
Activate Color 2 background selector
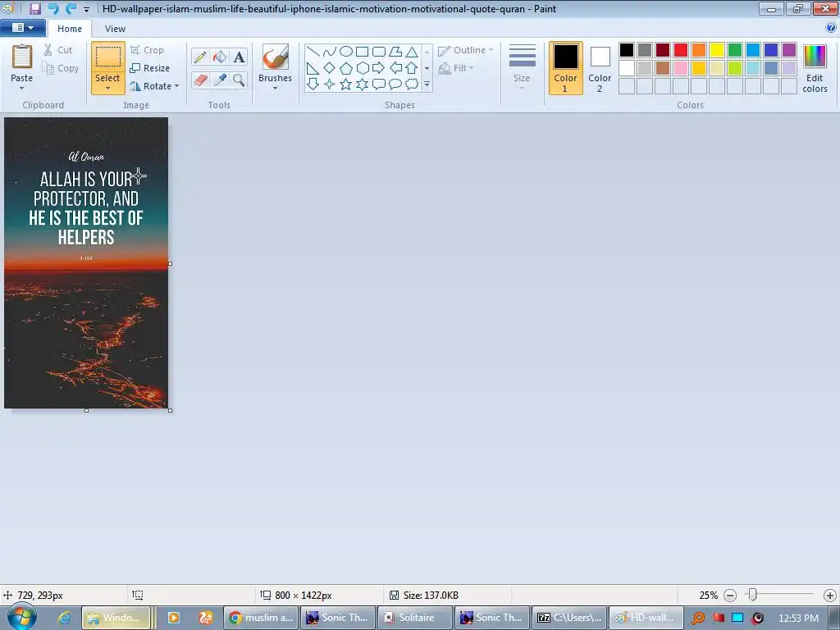pyautogui.click(x=600, y=68)
